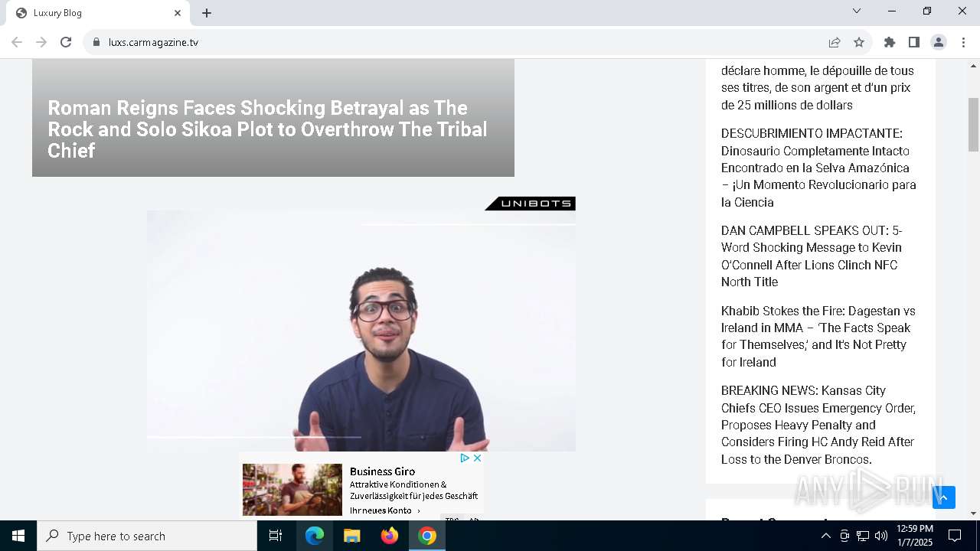This screenshot has width=980, height=551.
Task: Click 'Ihr neues Konto' ad link
Action: point(385,510)
